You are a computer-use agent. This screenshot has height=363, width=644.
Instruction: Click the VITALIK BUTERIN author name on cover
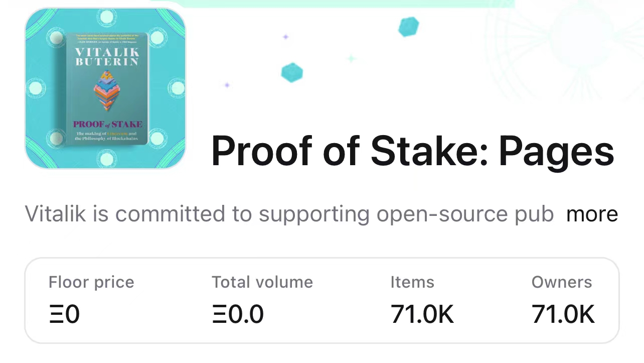(x=107, y=57)
